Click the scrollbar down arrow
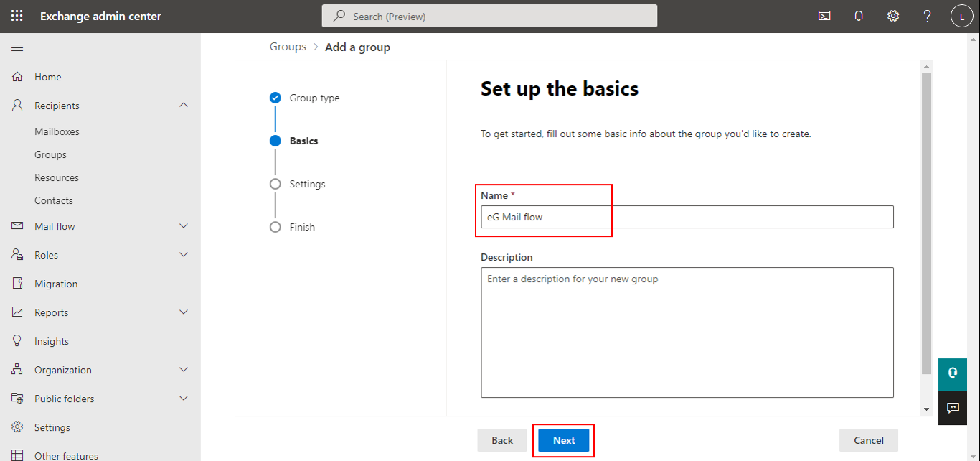 [926, 409]
